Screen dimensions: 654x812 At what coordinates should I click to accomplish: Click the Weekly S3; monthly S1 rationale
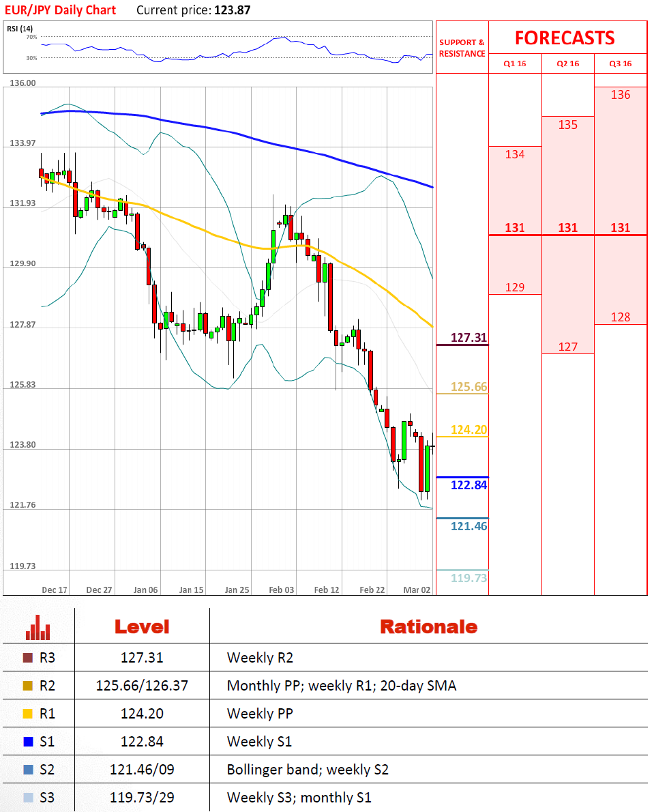(x=299, y=798)
